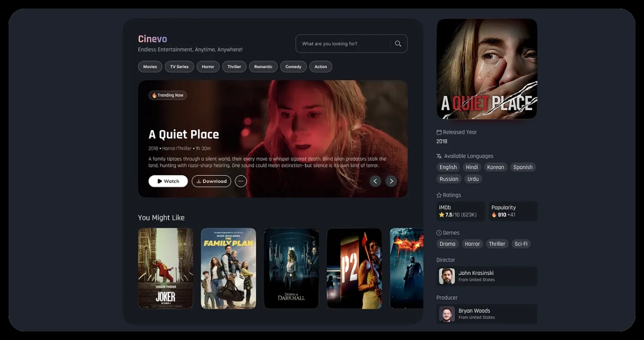Choose the Hindi language tag
The width and height of the screenshot is (644, 340).
click(x=472, y=167)
